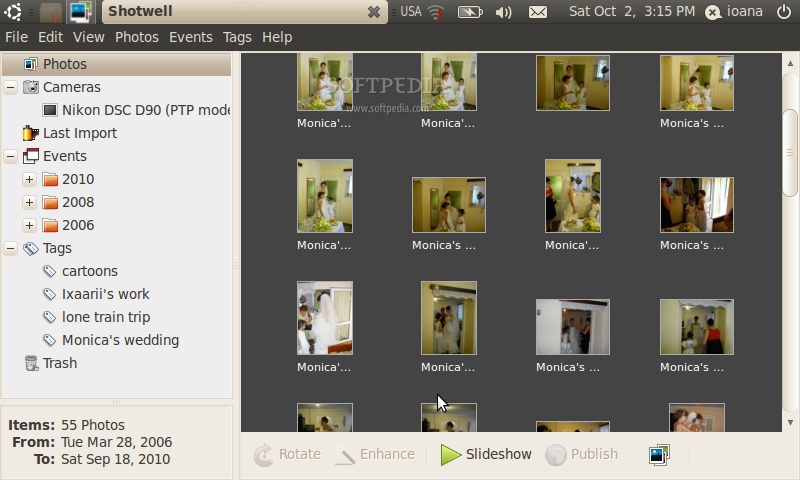Select the Trash label in sidebar

pos(60,363)
